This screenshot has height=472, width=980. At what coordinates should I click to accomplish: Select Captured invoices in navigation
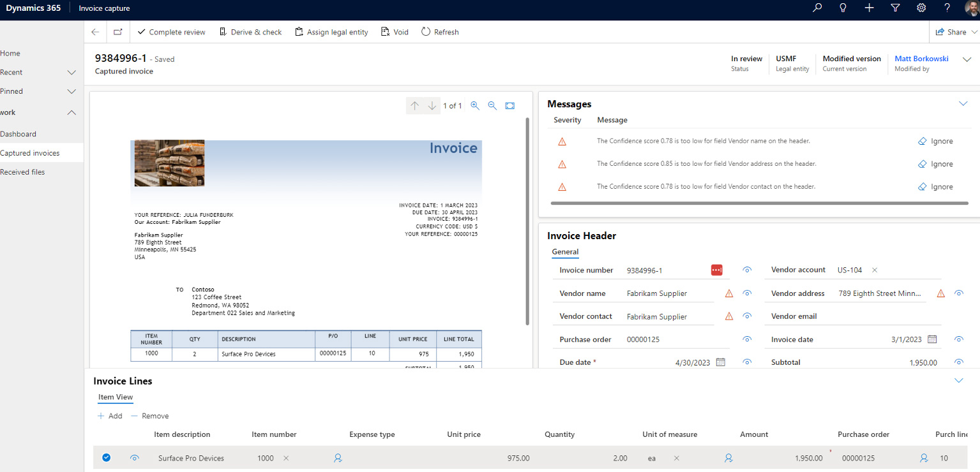41,153
